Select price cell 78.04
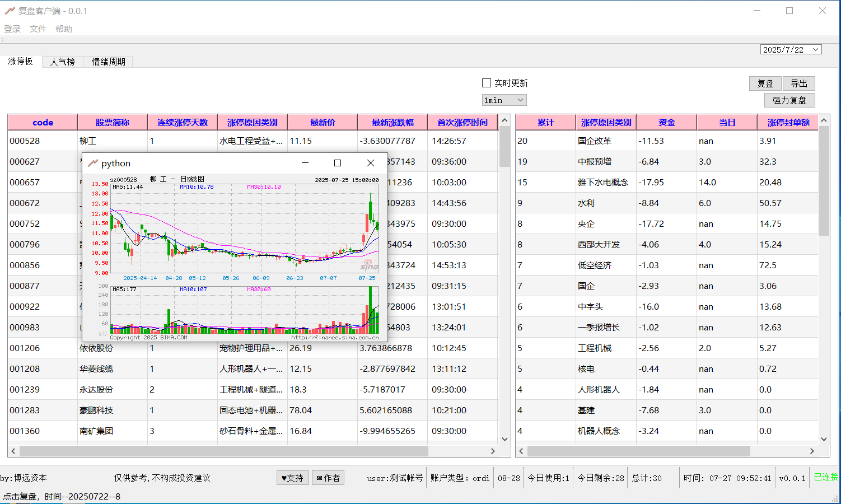841x504 pixels. coord(323,410)
